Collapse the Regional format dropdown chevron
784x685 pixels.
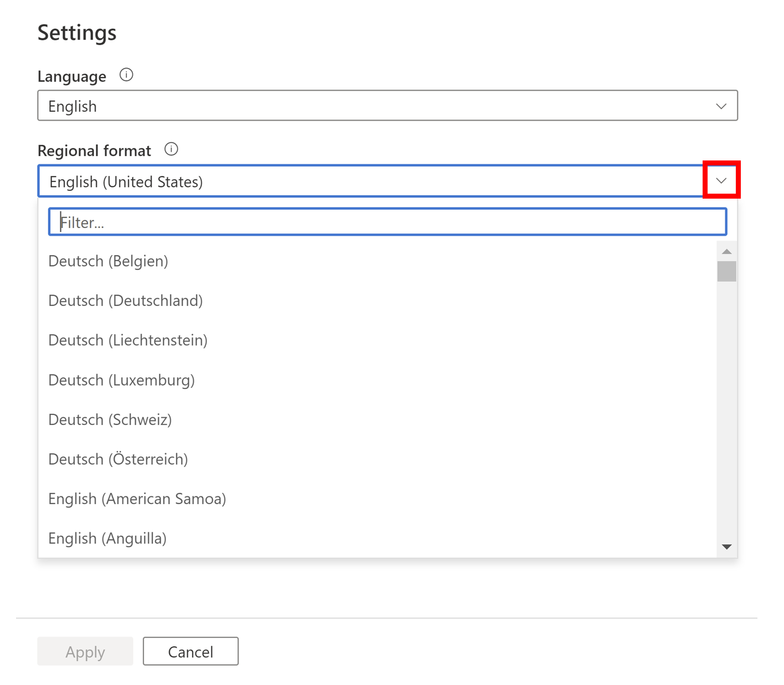(721, 180)
